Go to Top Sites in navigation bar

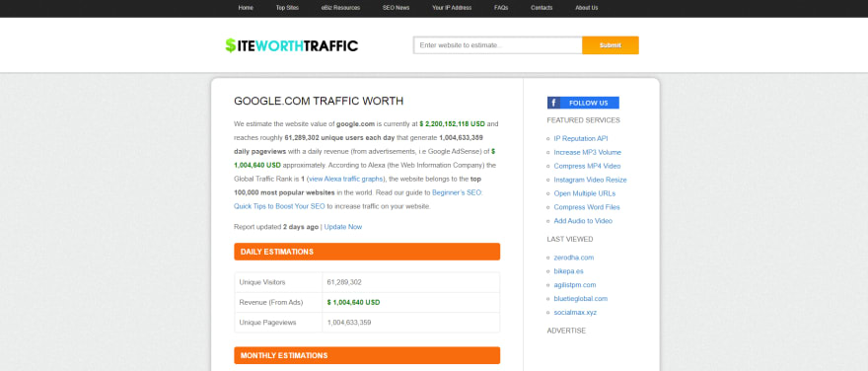(287, 8)
